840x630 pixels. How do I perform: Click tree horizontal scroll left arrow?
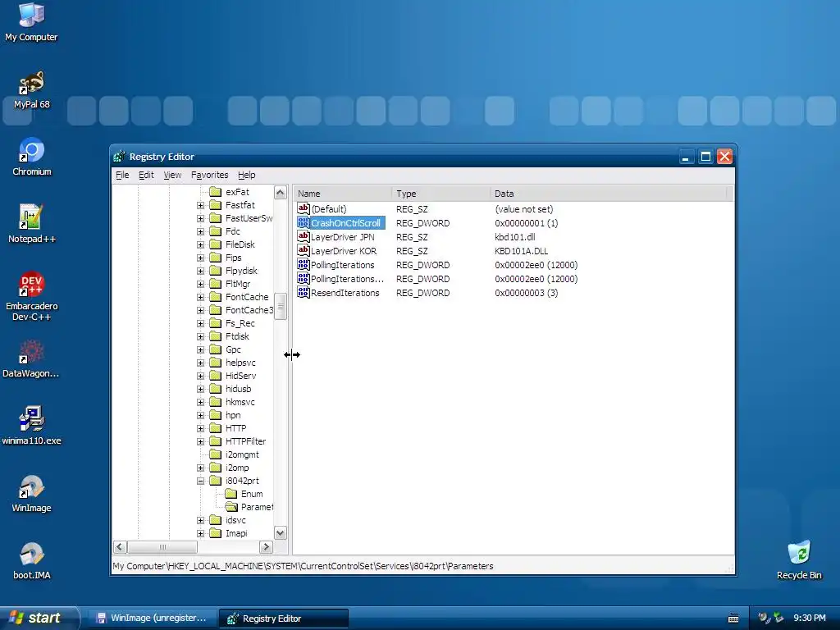pos(120,547)
